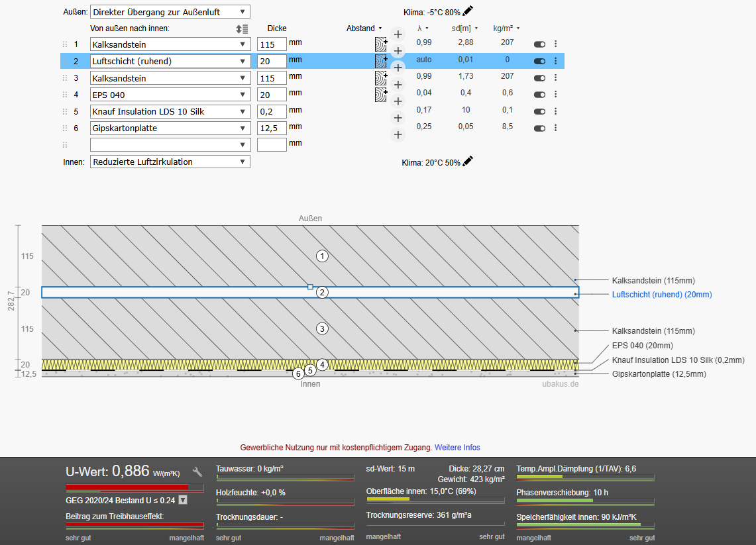Open the kg/m² column header menu
This screenshot has height=545, width=756.
[506, 28]
